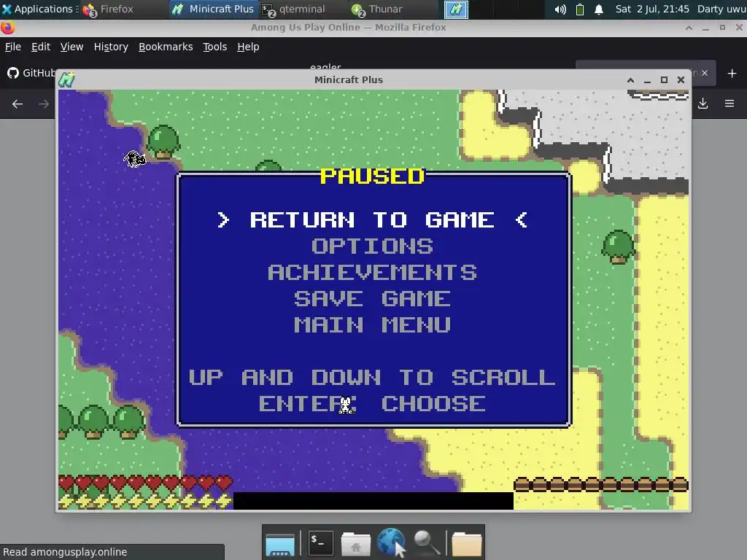Open Firefox History menu
The width and height of the screenshot is (747, 560).
click(111, 47)
